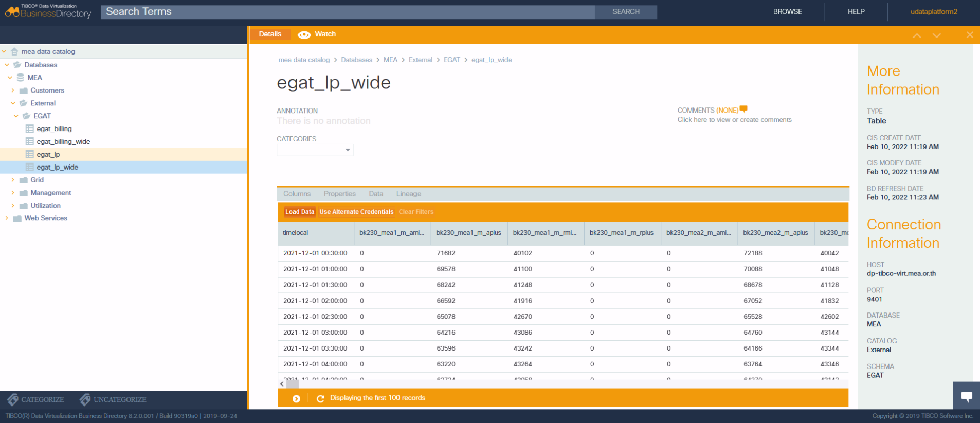Expand the Utilization folder
The image size is (980, 423).
(13, 206)
